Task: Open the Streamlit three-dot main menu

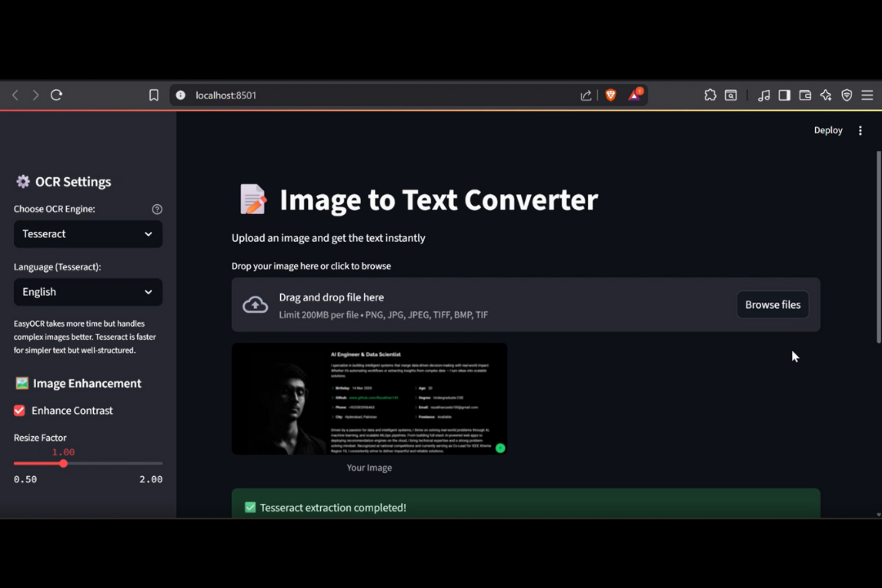Action: [x=860, y=131]
